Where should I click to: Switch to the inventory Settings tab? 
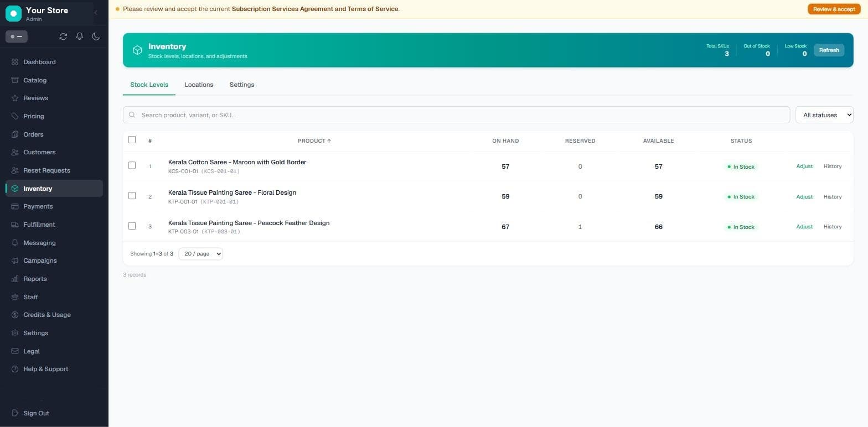(x=242, y=85)
